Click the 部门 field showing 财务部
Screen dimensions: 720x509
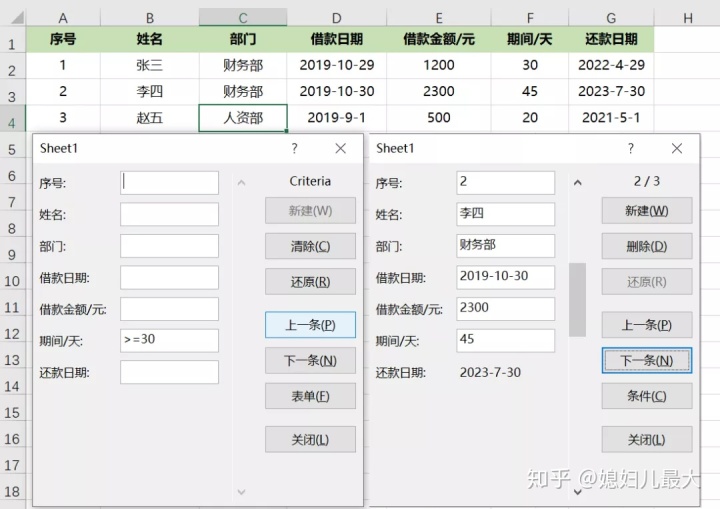506,246
